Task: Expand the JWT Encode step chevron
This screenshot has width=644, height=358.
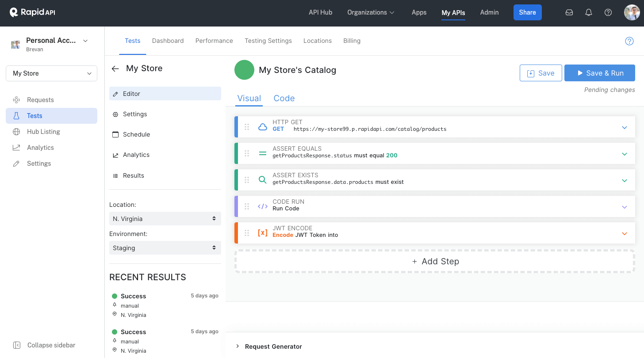Action: click(x=625, y=233)
